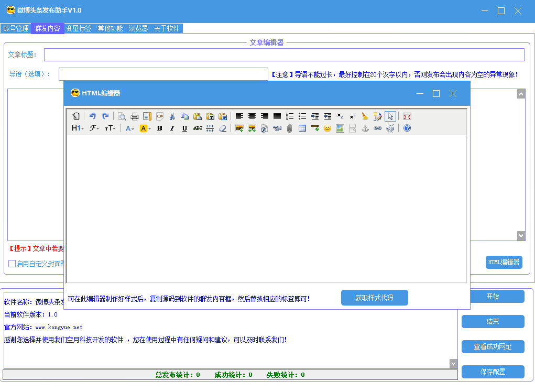This screenshot has height=392, width=535.
Task: Insert a table in editor
Action: pyautogui.click(x=302, y=128)
